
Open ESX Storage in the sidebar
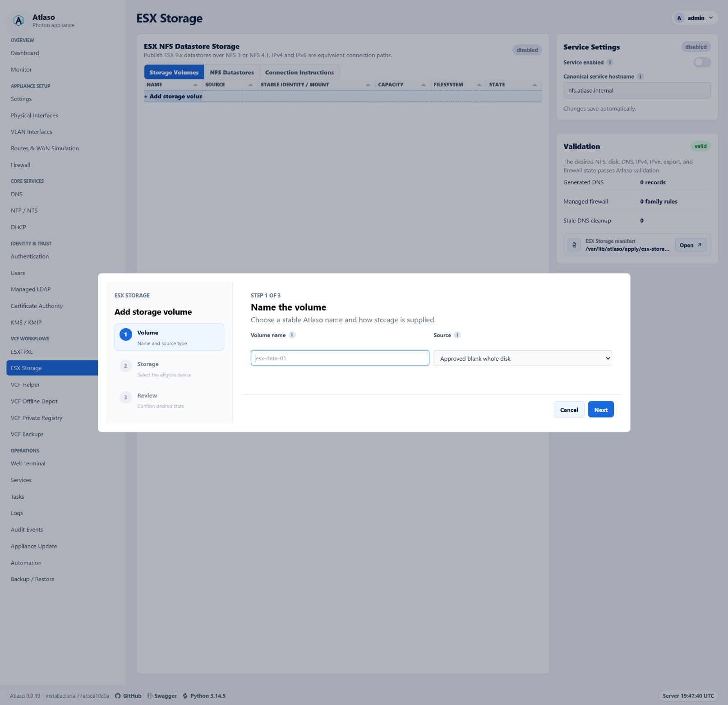(x=52, y=368)
